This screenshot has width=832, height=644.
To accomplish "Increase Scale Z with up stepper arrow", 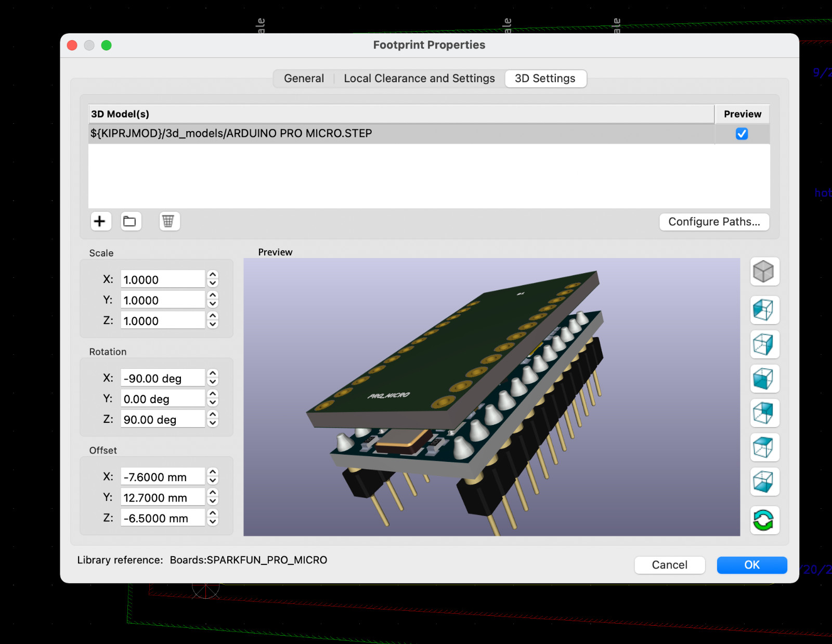I will [x=213, y=316].
